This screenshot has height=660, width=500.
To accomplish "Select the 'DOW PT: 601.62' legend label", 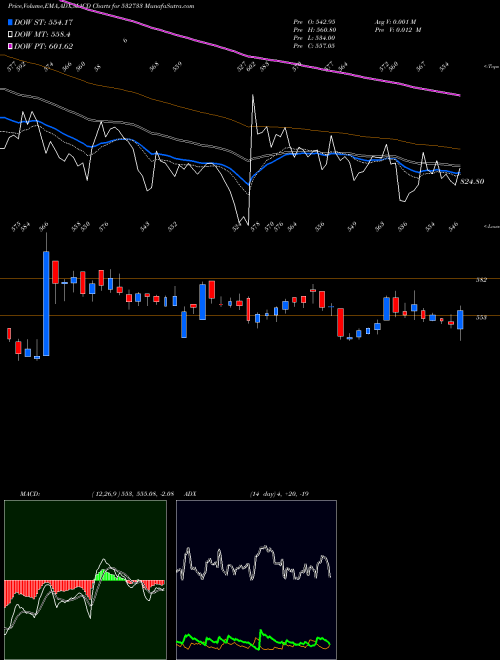I will click(x=44, y=46).
